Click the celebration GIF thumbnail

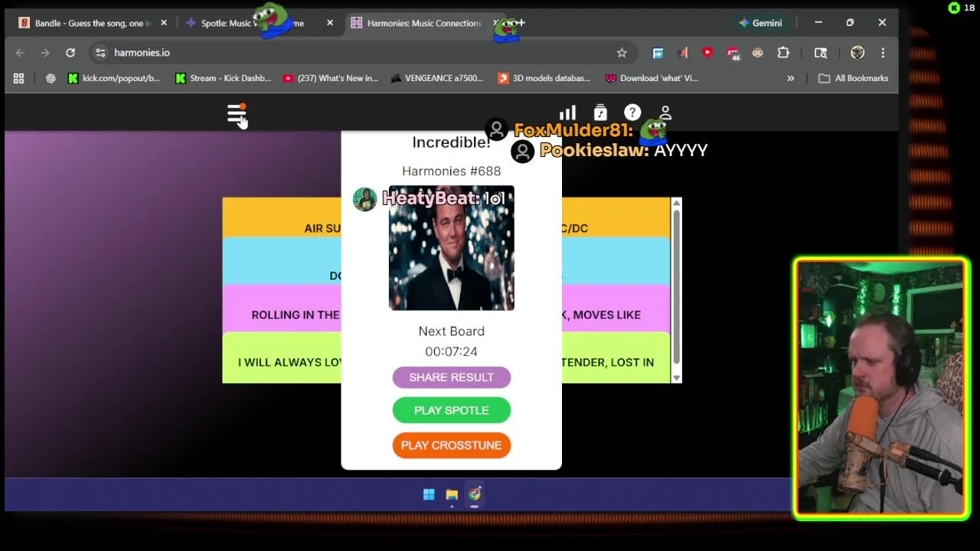[x=451, y=248]
